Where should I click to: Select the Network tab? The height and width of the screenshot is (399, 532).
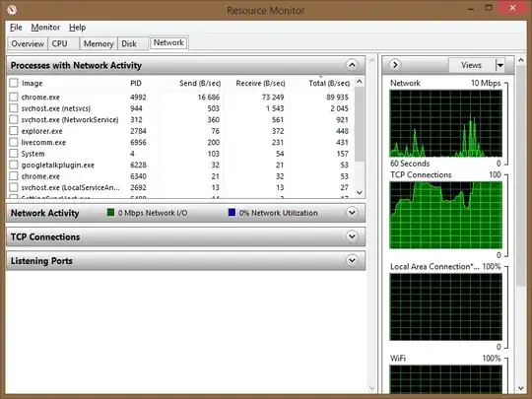168,42
